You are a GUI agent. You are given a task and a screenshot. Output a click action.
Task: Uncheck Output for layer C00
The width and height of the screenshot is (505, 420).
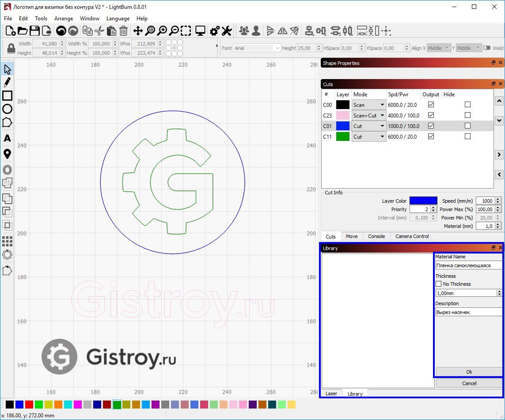[x=431, y=105]
